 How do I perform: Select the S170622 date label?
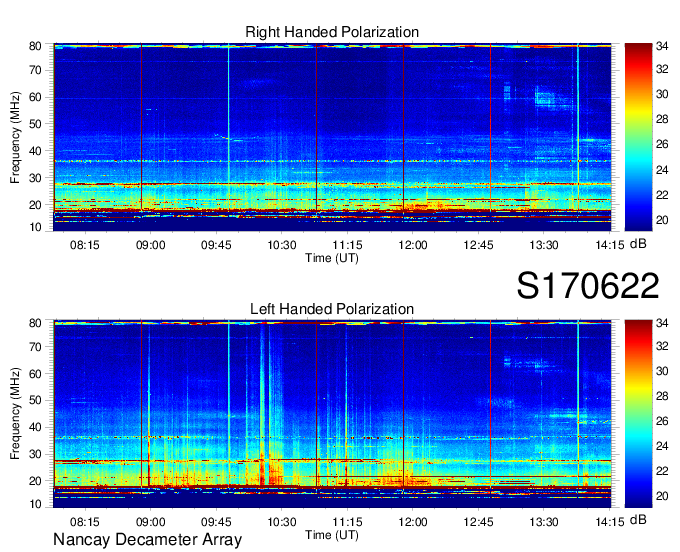[588, 286]
